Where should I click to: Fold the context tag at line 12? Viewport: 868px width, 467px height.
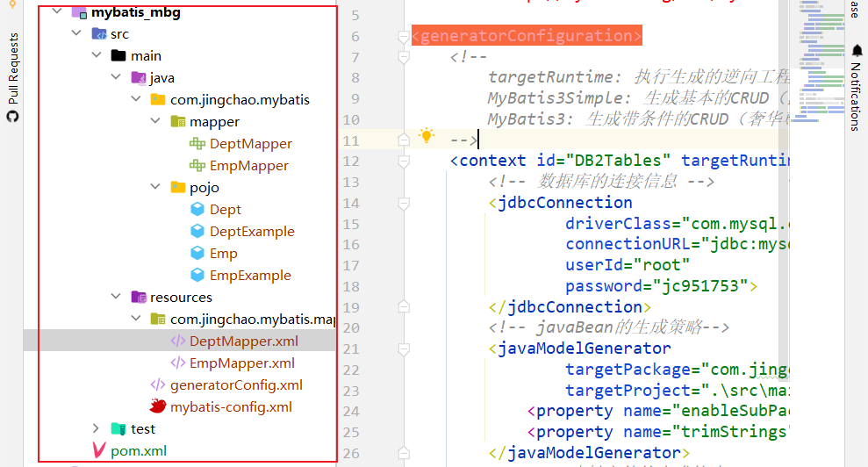(404, 162)
